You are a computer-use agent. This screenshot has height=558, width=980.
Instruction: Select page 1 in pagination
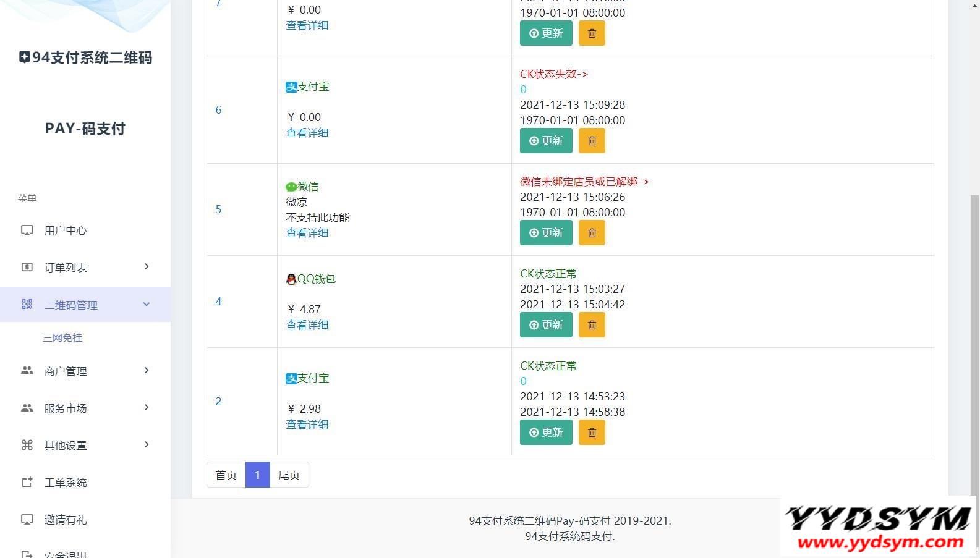[x=258, y=475]
